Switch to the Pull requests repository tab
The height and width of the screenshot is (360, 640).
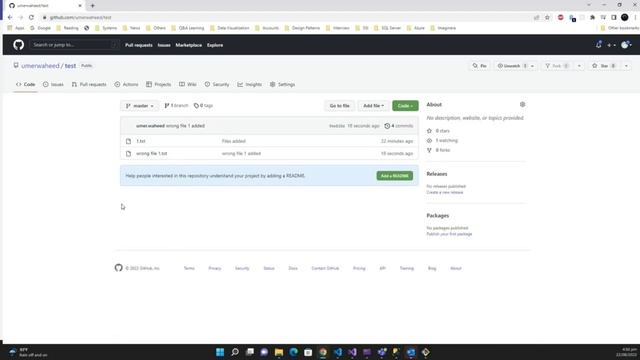coord(89,84)
